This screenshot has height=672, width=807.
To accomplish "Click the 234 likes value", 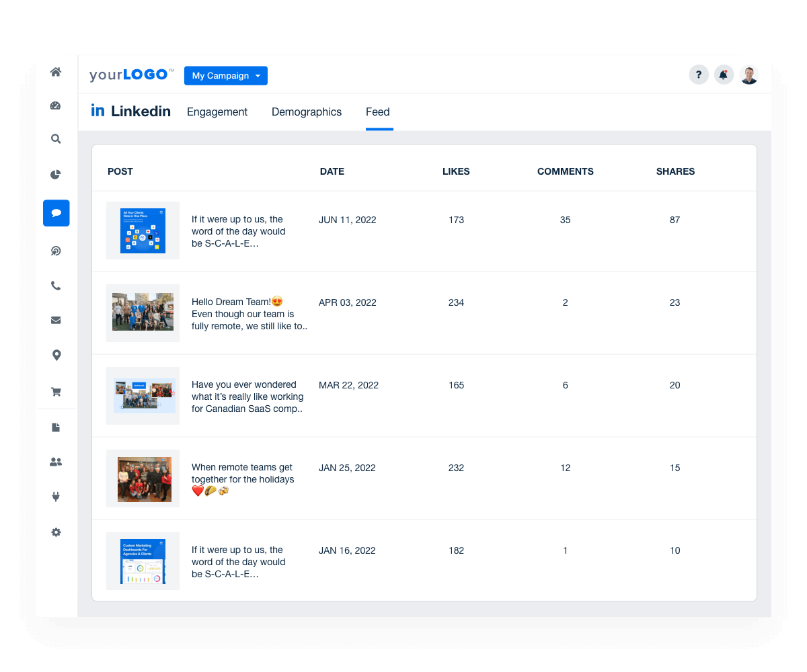I will click(x=456, y=302).
